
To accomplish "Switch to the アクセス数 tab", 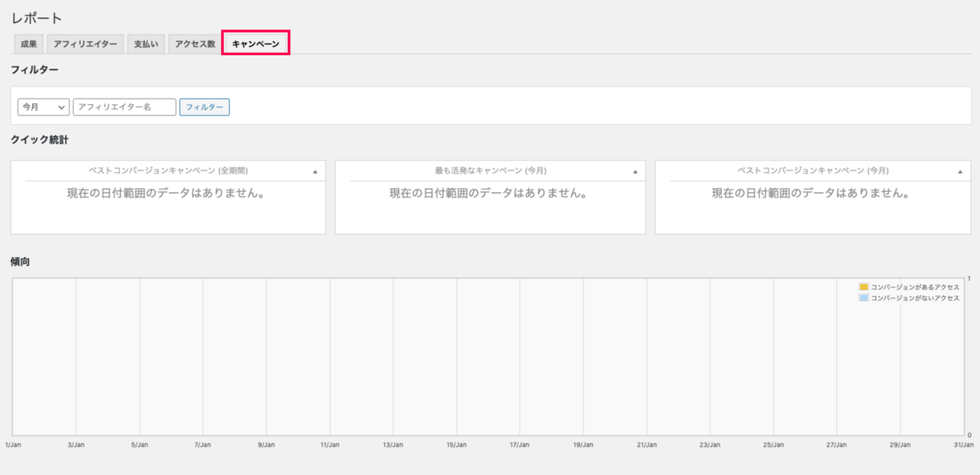I will (x=194, y=44).
